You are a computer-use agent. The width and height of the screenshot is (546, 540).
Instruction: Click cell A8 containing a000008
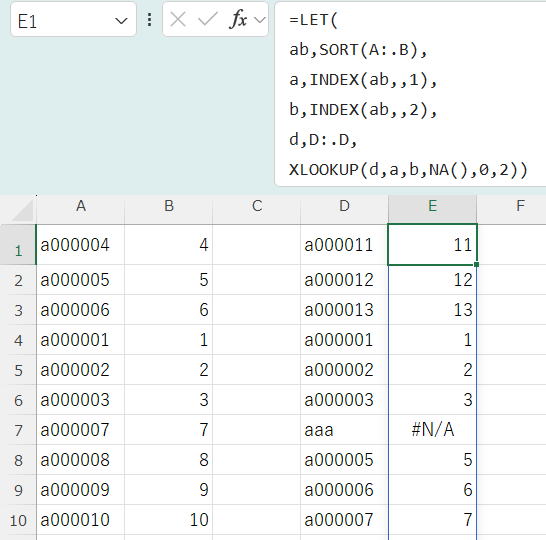pos(80,460)
